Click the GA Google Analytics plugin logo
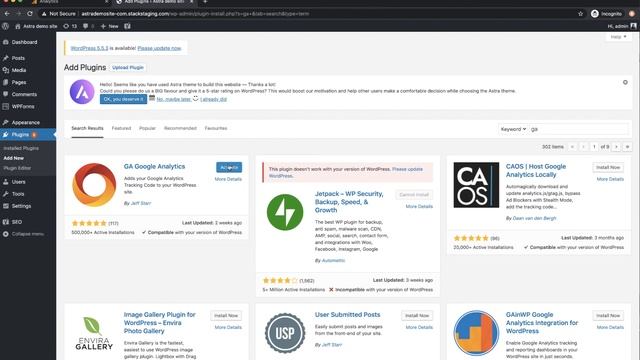 click(94, 185)
